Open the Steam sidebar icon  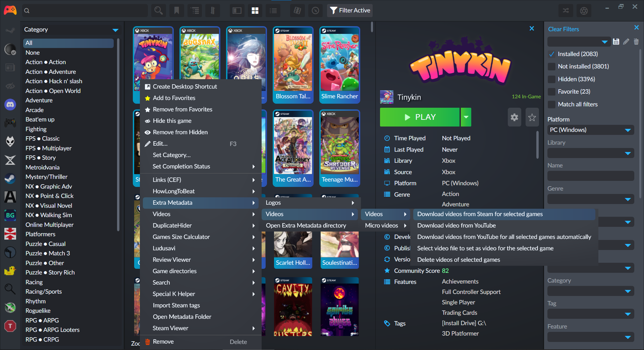point(10,178)
